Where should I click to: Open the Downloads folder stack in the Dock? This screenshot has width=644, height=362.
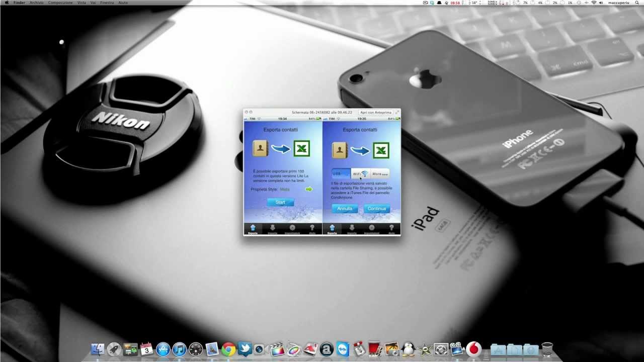pyautogui.click(x=531, y=349)
